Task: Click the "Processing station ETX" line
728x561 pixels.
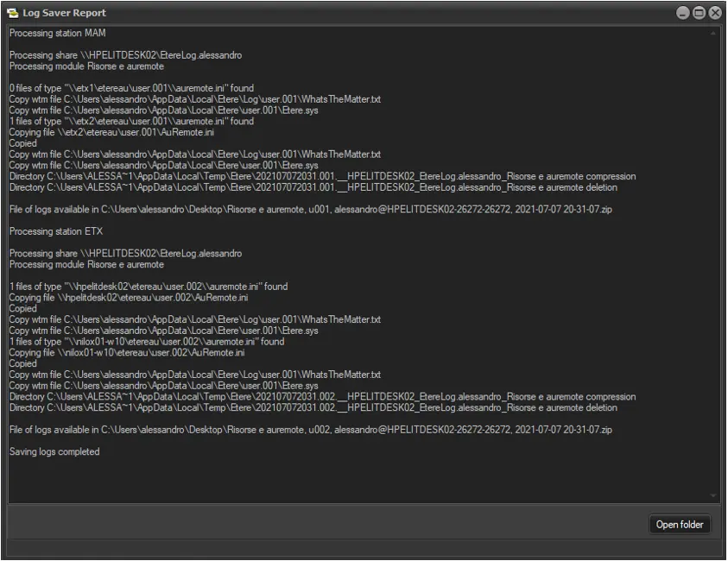Action: click(x=56, y=231)
